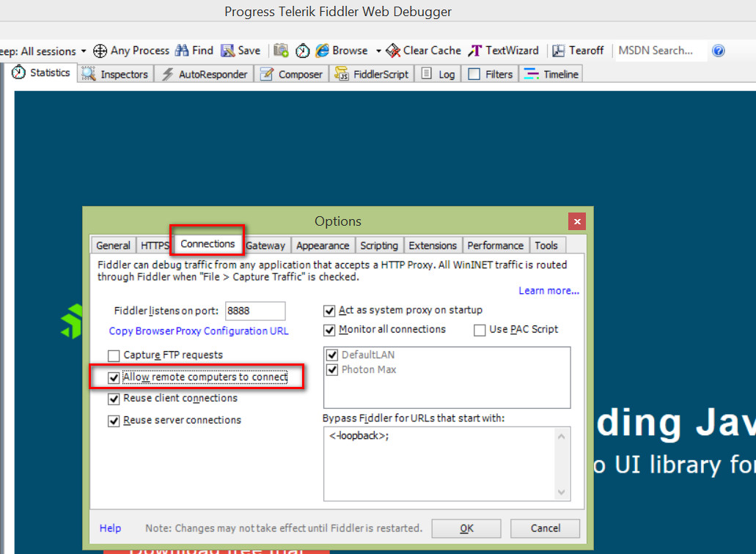
Task: Select the Connections options tab
Action: (x=208, y=244)
